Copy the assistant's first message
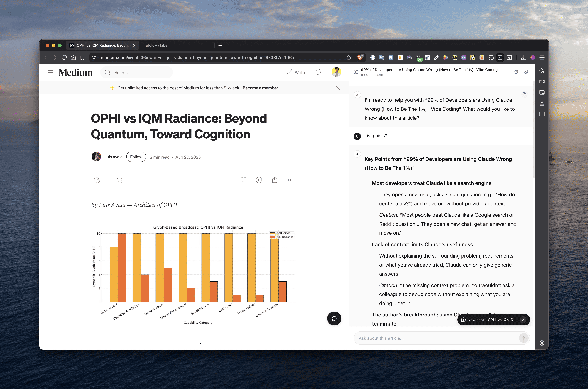Viewport: 588px width, 389px height. point(525,94)
